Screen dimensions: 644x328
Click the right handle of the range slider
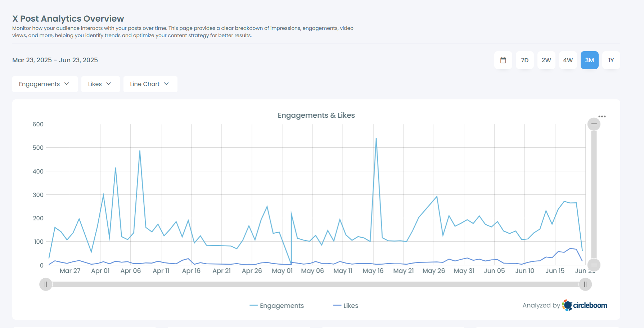point(585,284)
